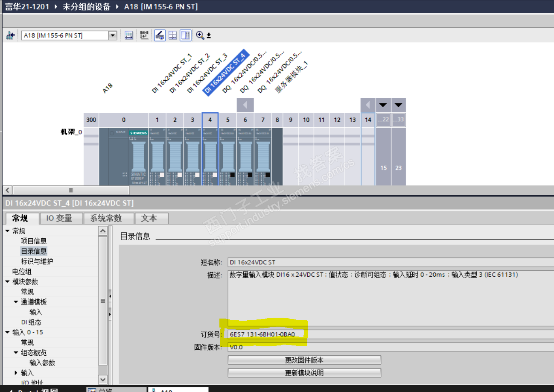This screenshot has height=392, width=554.
Task: Click the DI 16x24VDC ST_3 module label
Action: 207,73
